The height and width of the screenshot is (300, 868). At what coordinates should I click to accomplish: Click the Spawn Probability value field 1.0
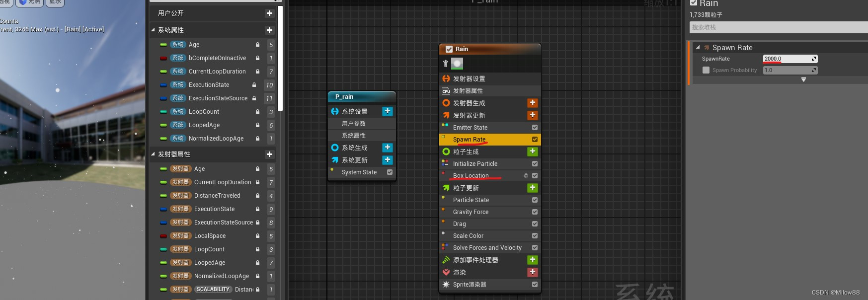pyautogui.click(x=787, y=71)
